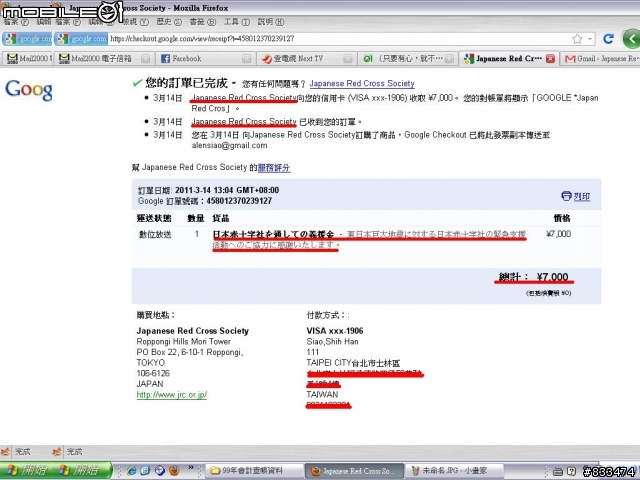The height and width of the screenshot is (480, 640).
Task: Open the address bar history dropdown arrow
Action: pos(590,39)
